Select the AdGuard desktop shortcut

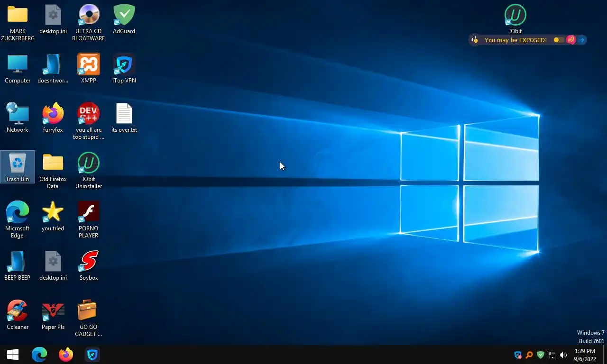coord(124,19)
